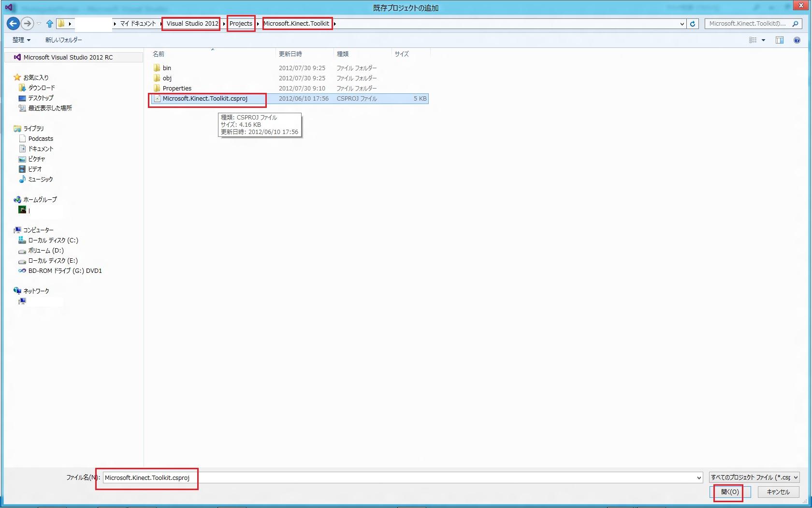Viewport: 812px width, 508px height.
Task: Refresh the address bar location
Action: point(693,24)
